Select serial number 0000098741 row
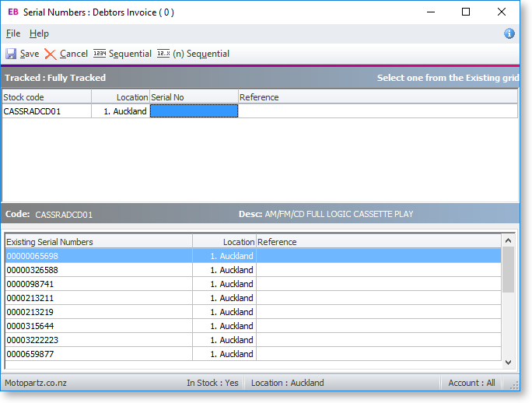 [x=30, y=284]
